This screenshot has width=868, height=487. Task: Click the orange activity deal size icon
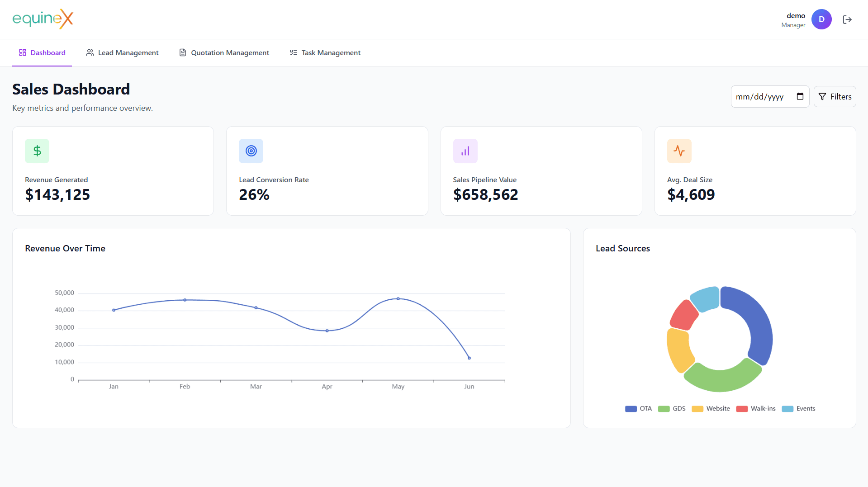679,151
